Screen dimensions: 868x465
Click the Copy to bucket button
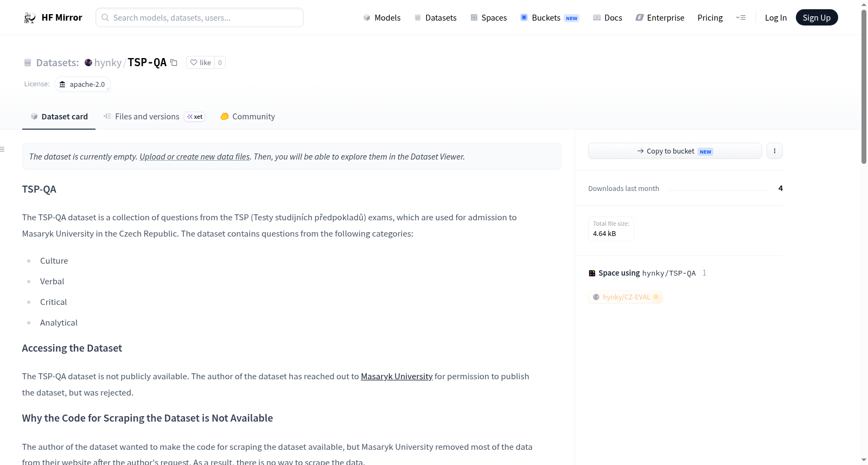675,151
